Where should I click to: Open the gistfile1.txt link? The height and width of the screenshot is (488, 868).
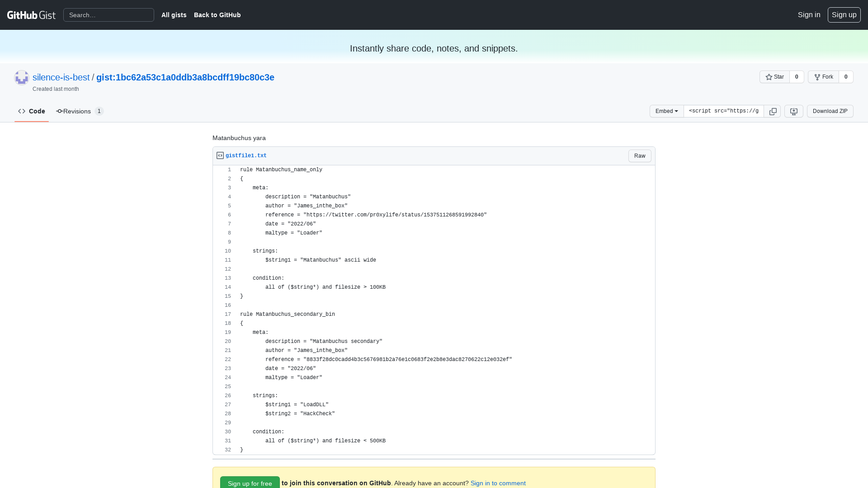click(246, 155)
